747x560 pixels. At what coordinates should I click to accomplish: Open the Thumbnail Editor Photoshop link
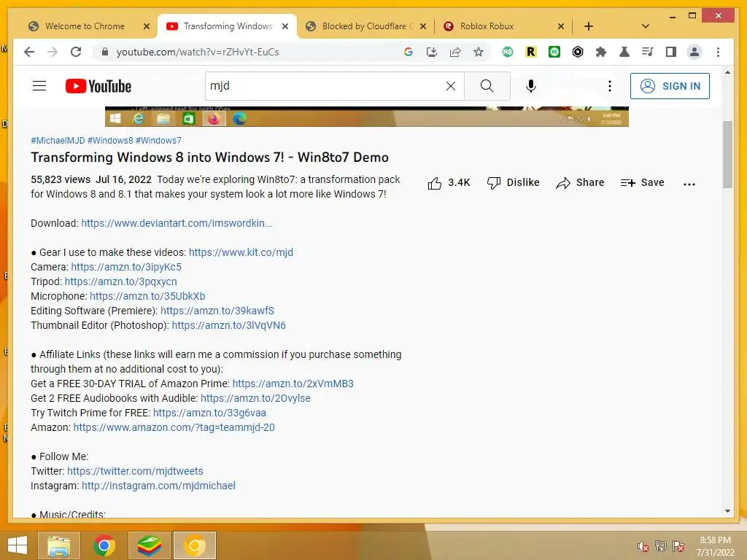coord(228,326)
